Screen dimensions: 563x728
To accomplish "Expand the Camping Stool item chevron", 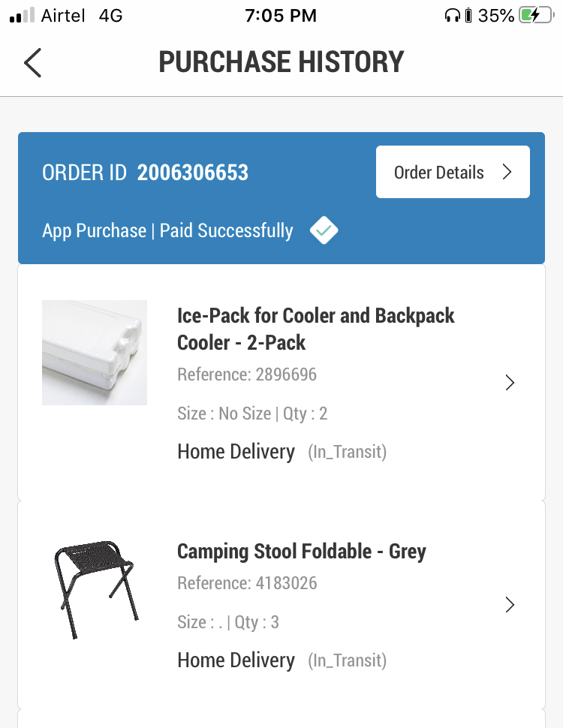I will (x=510, y=604).
